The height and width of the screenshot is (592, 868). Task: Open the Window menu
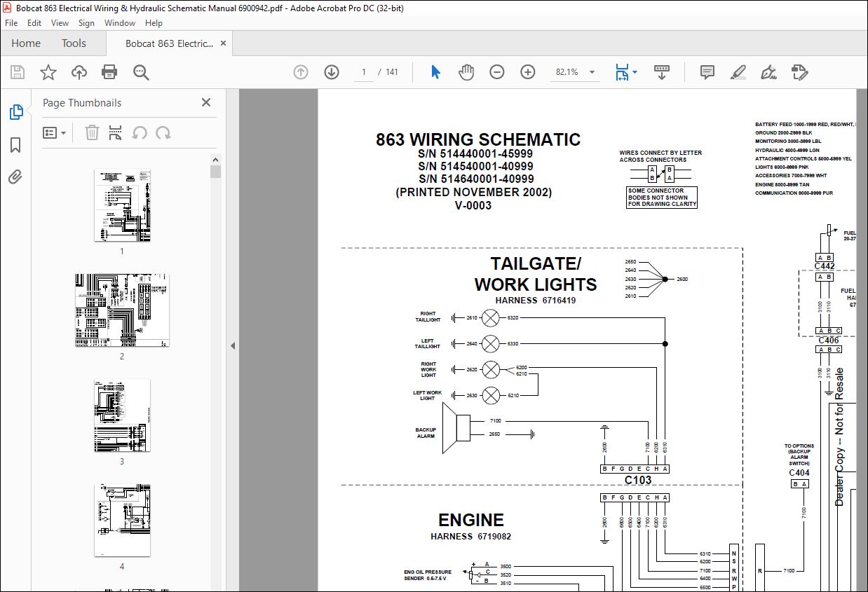pyautogui.click(x=120, y=23)
